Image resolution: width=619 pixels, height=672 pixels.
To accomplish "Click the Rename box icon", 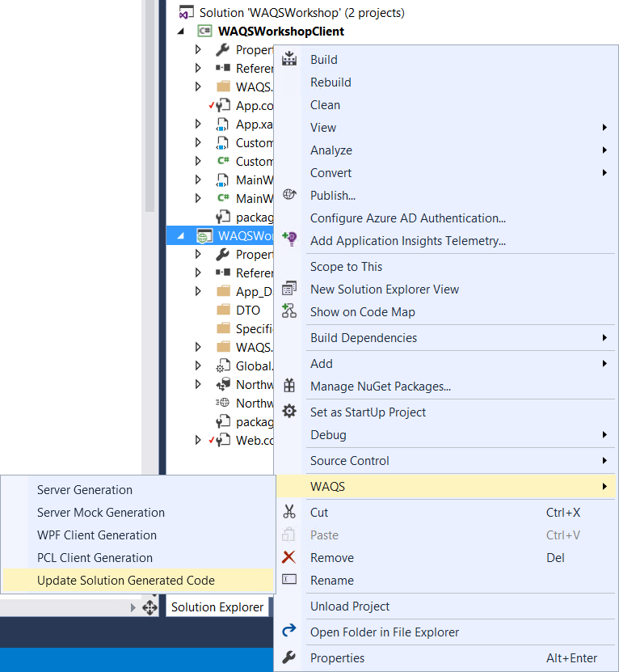I will point(289,580).
